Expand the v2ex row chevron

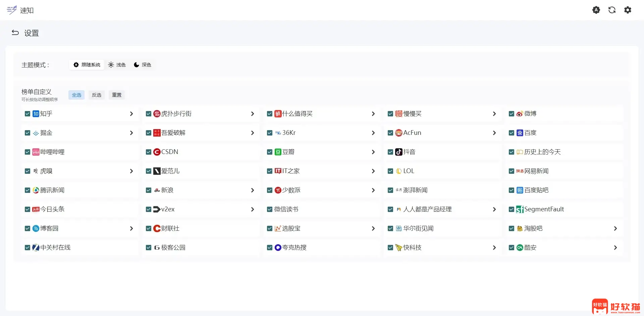[x=252, y=209]
